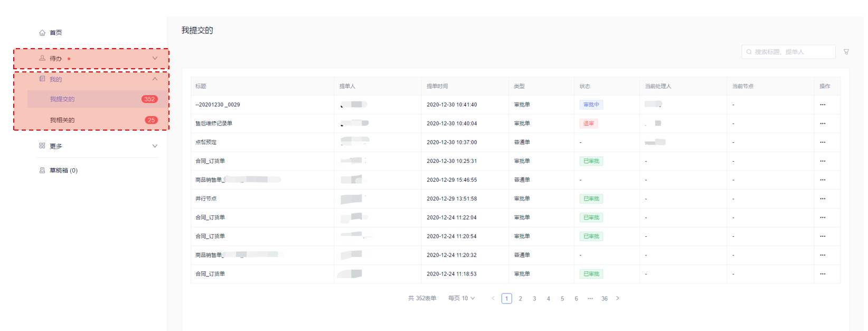Click the document icon beside 我的

tap(42, 79)
